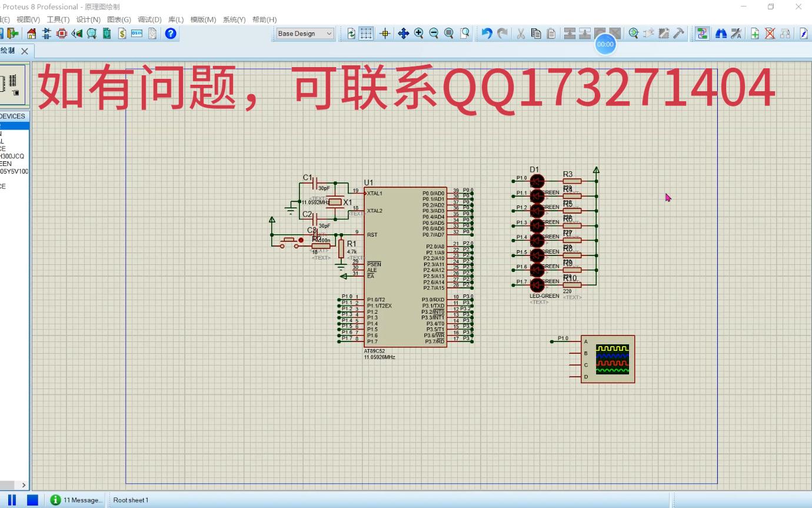
Task: Open the 图表(G) menu
Action: tap(119, 19)
